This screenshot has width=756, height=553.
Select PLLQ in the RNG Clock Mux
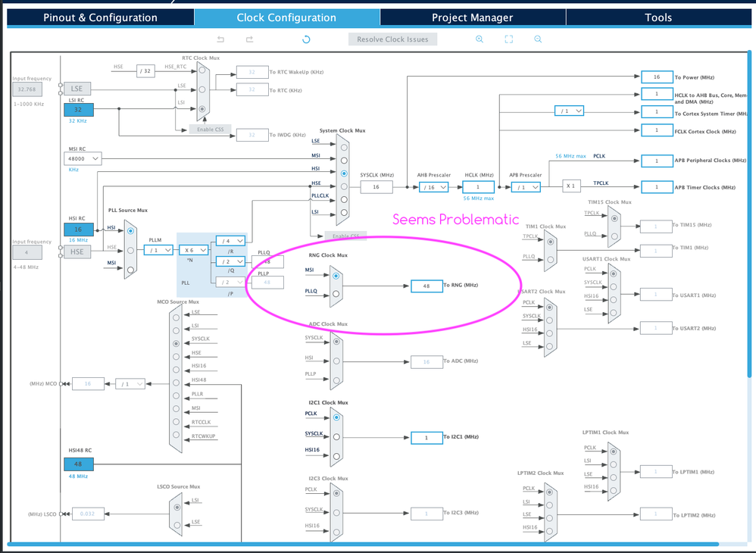336,293
